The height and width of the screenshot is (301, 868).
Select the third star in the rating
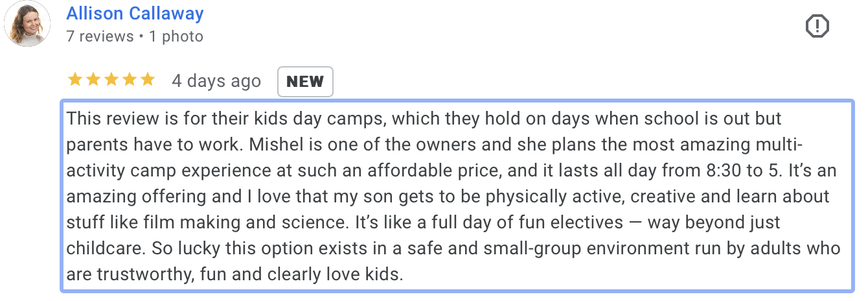pyautogui.click(x=111, y=80)
